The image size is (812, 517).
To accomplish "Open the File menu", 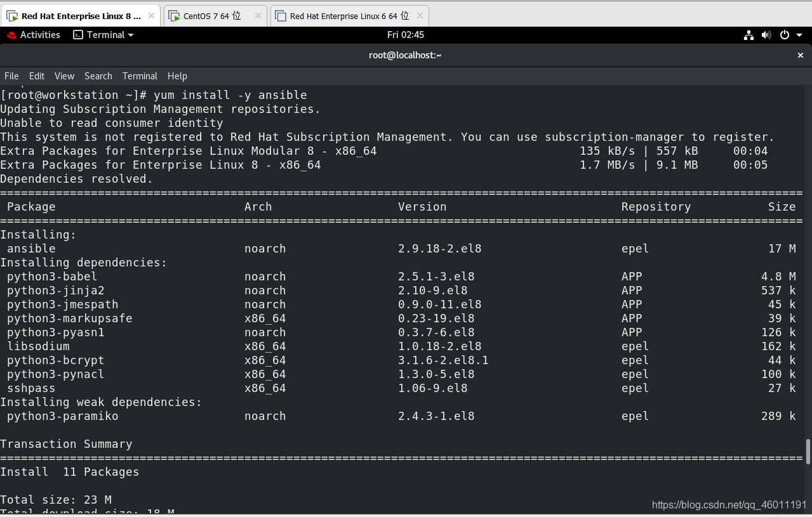I will pyautogui.click(x=11, y=76).
